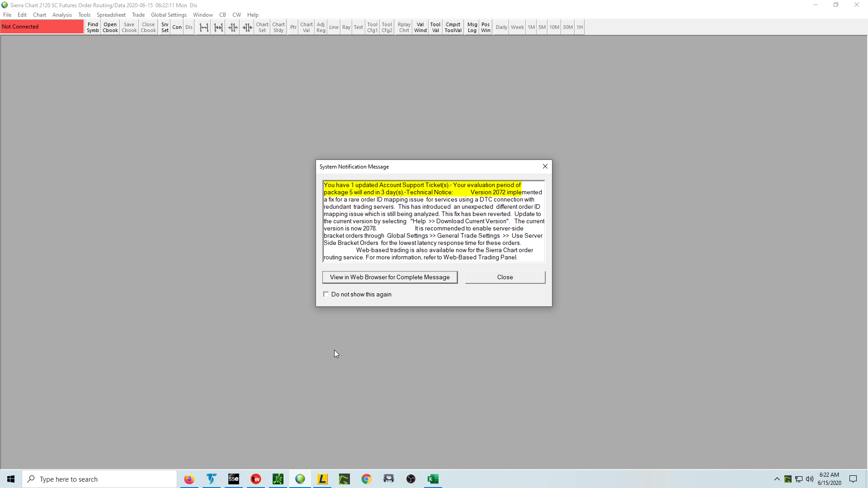This screenshot has width=868, height=488.
Task: Open the Pos Win toolbar button
Action: tap(486, 27)
